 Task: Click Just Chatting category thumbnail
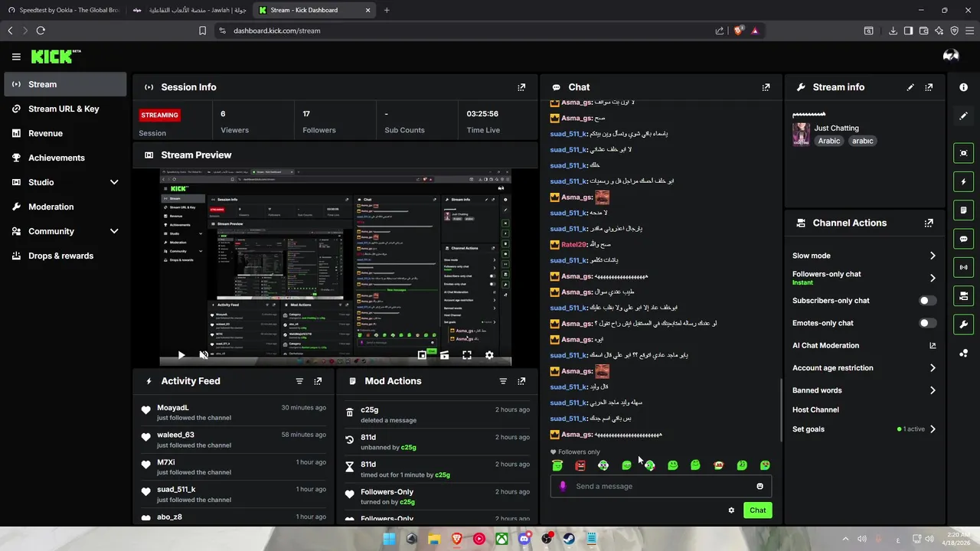pyautogui.click(x=802, y=134)
